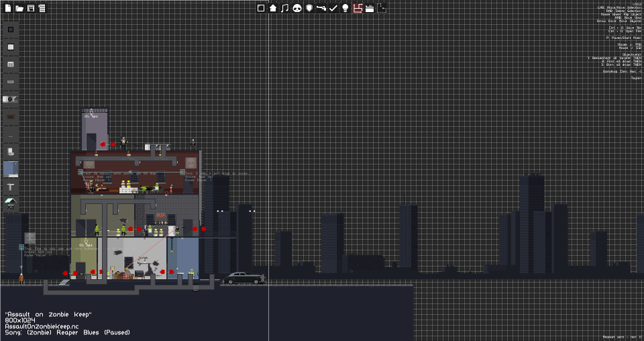
Task: Open a level file via folder icon
Action: click(x=19, y=8)
